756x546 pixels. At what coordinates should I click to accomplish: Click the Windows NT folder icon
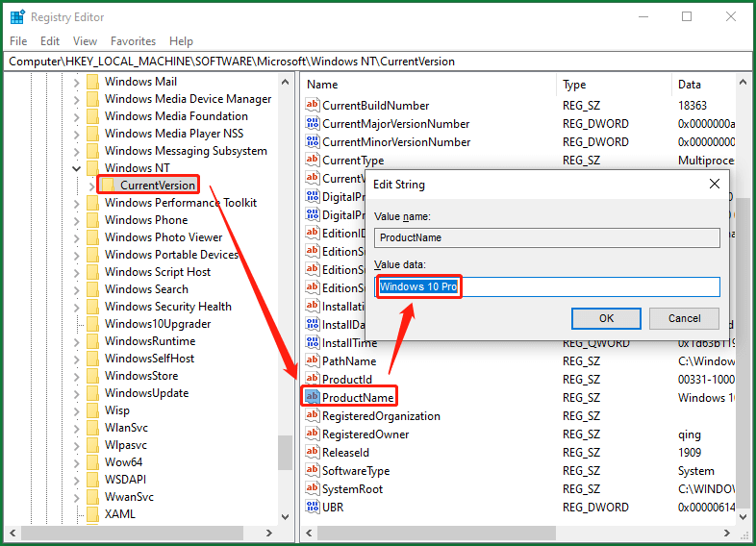tap(92, 167)
